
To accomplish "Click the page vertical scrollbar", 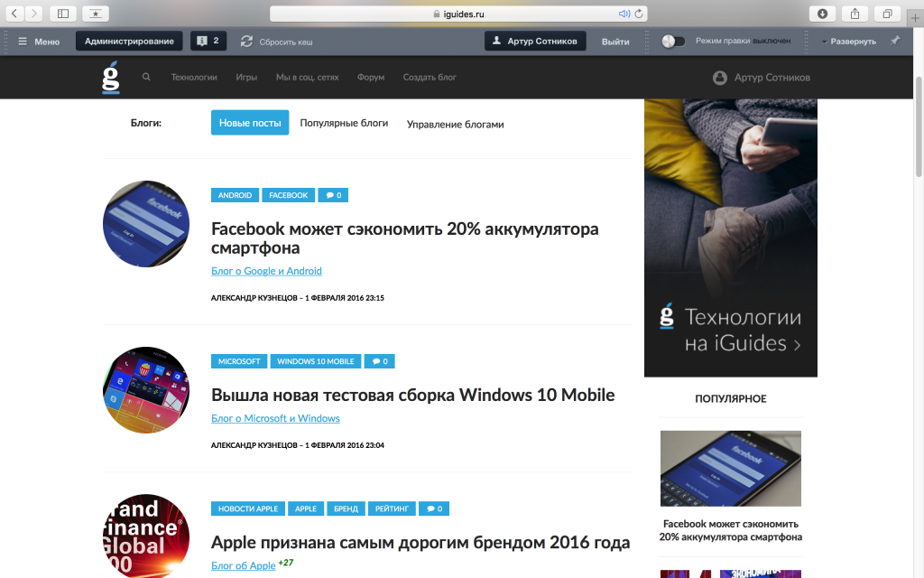I will coord(918,126).
